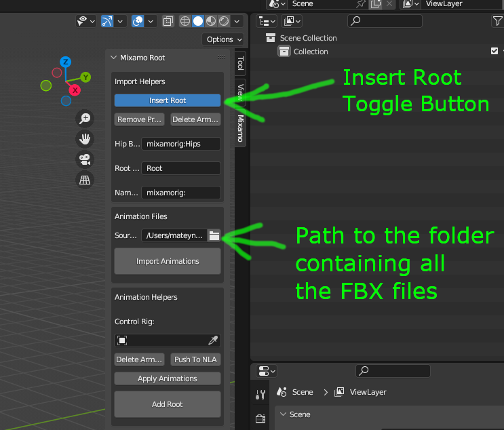The width and height of the screenshot is (504, 430).
Task: Switch to the Mixamo sidebar tab
Action: pyautogui.click(x=240, y=128)
